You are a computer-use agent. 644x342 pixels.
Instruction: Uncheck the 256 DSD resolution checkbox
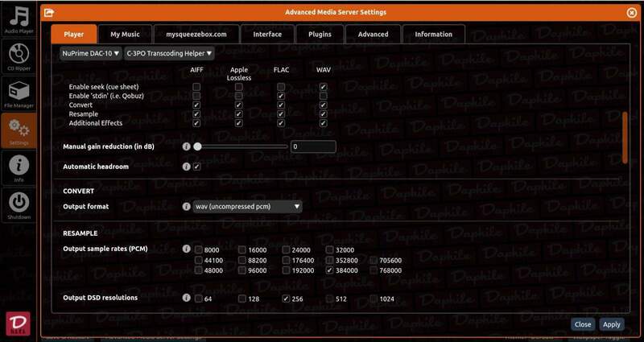coord(286,299)
